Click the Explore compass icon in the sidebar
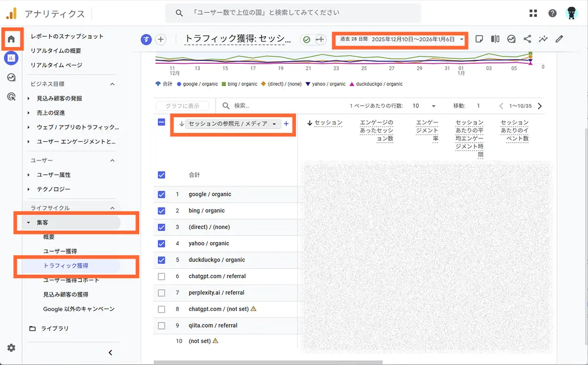The width and height of the screenshot is (588, 365). click(x=11, y=77)
